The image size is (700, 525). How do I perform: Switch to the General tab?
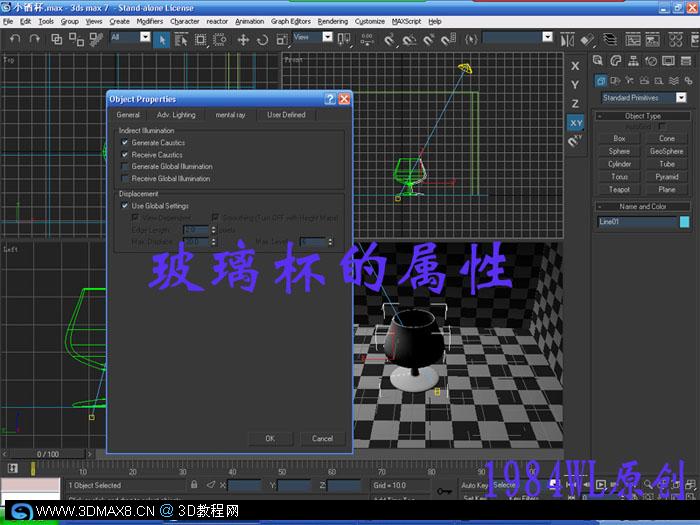pos(128,115)
